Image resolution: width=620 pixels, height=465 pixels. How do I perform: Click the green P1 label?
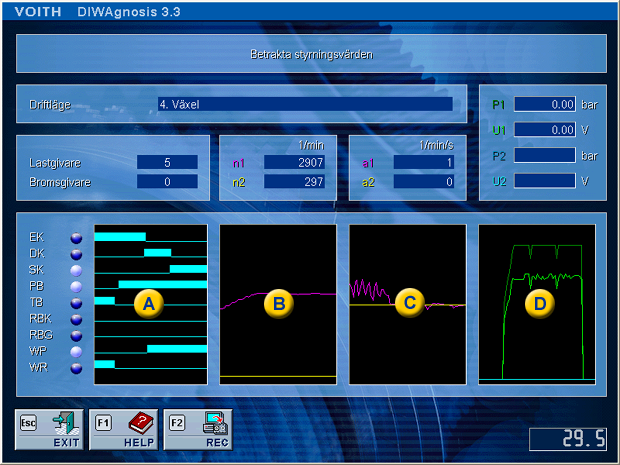(x=499, y=105)
